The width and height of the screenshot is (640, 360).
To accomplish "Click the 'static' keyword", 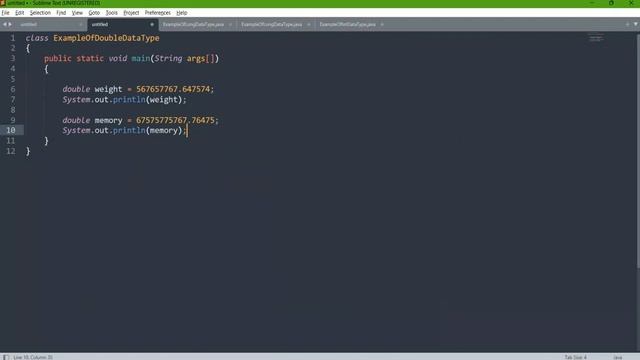I will (x=90, y=58).
